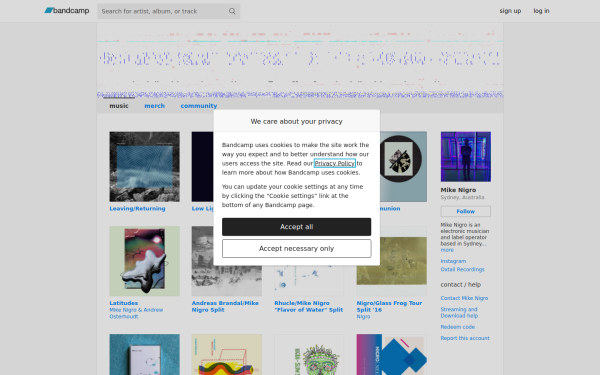Open the green face illustration album cover
600x375 pixels.
pyautogui.click(x=309, y=355)
